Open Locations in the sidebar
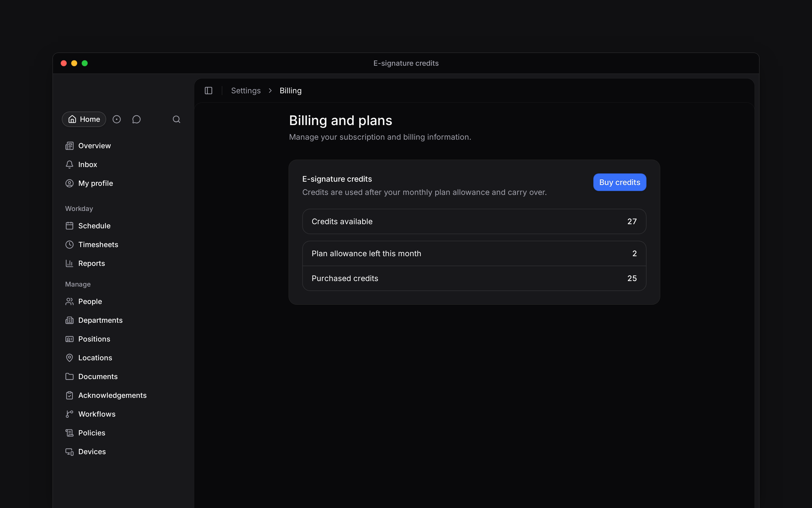Viewport: 812px width, 508px height. tap(95, 358)
